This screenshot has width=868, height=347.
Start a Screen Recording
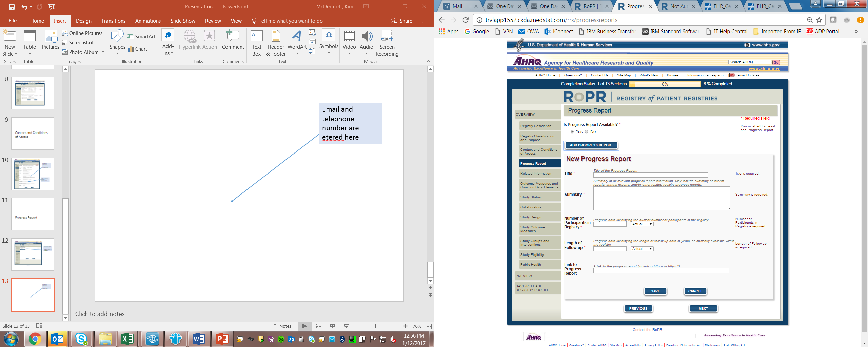[x=387, y=43]
